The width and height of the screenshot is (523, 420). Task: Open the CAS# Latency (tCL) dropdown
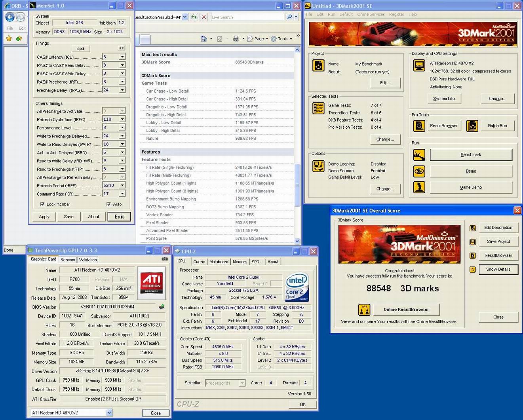(x=122, y=57)
